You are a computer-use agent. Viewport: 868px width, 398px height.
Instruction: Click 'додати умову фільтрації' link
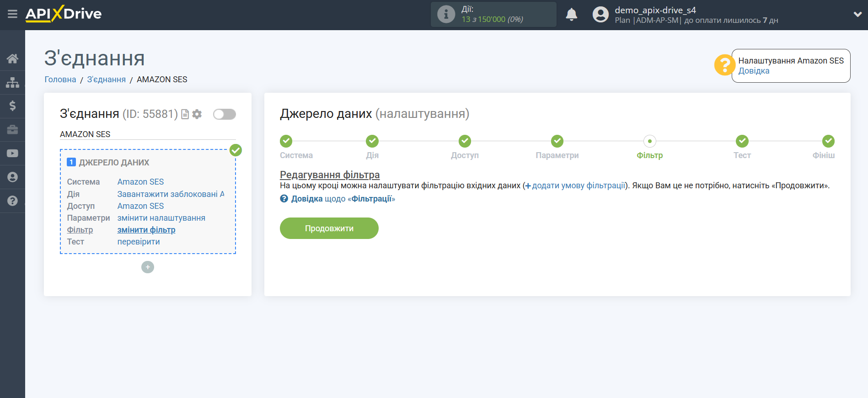pos(578,186)
